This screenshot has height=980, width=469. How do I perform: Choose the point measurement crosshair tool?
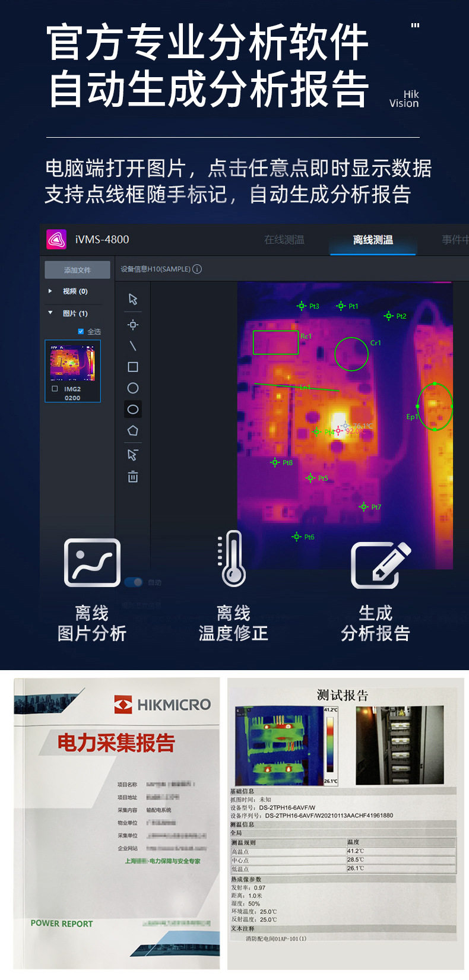(x=133, y=325)
